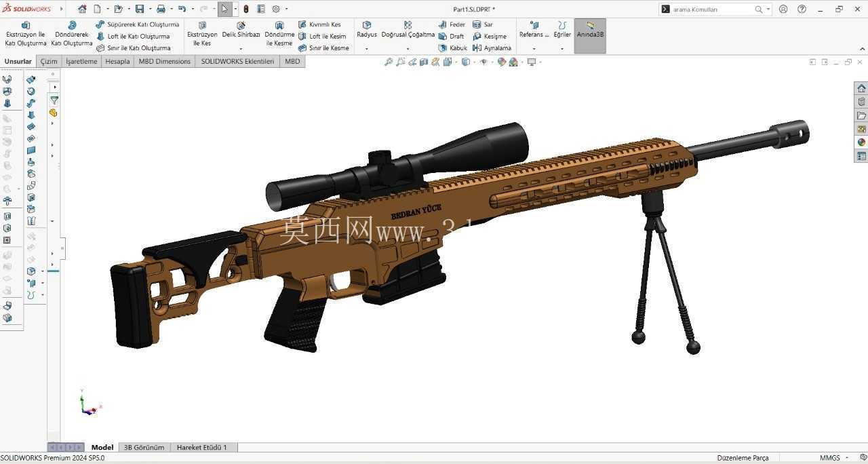This screenshot has height=464, width=868.
Task: Select Sınır ile Katı Oluşturma
Action: coord(134,48)
